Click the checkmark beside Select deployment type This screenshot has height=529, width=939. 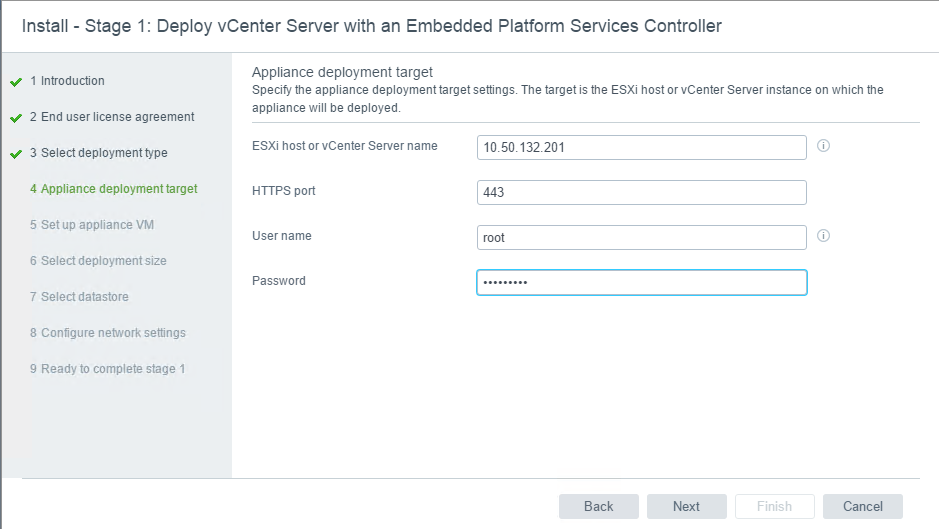[x=16, y=154]
